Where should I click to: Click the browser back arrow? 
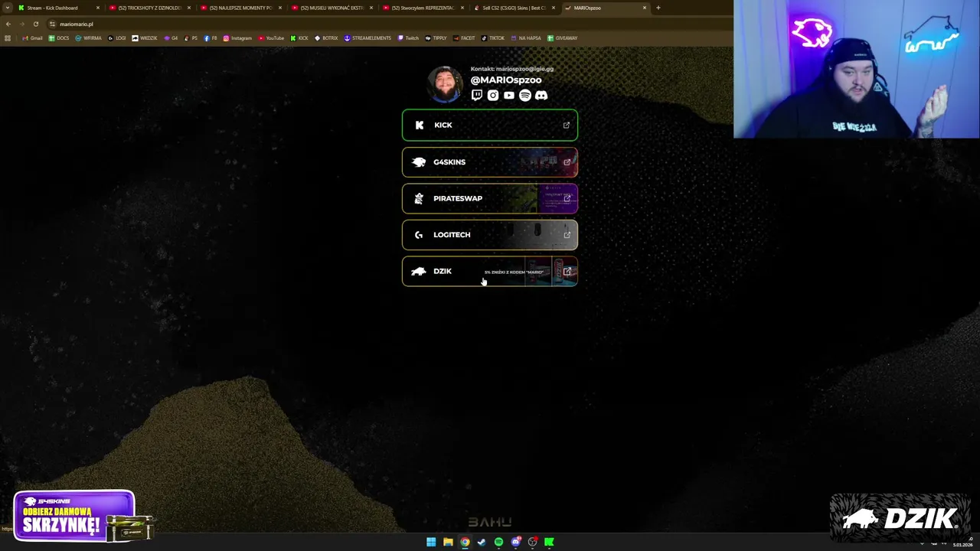(x=8, y=24)
